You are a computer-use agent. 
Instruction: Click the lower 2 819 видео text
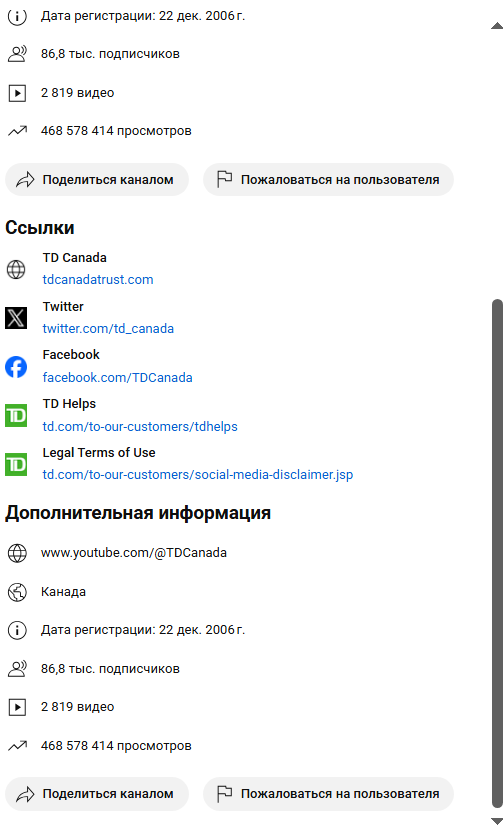point(77,707)
